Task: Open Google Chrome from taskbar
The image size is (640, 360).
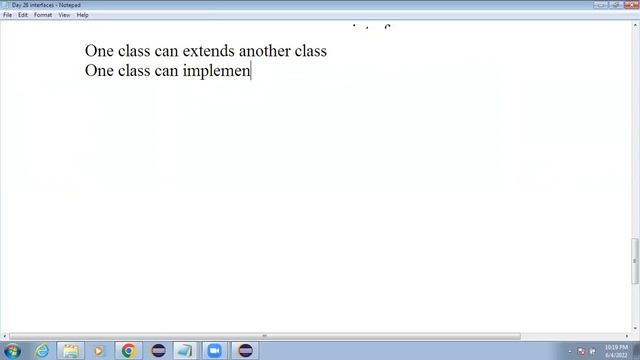Action: [x=129, y=351]
